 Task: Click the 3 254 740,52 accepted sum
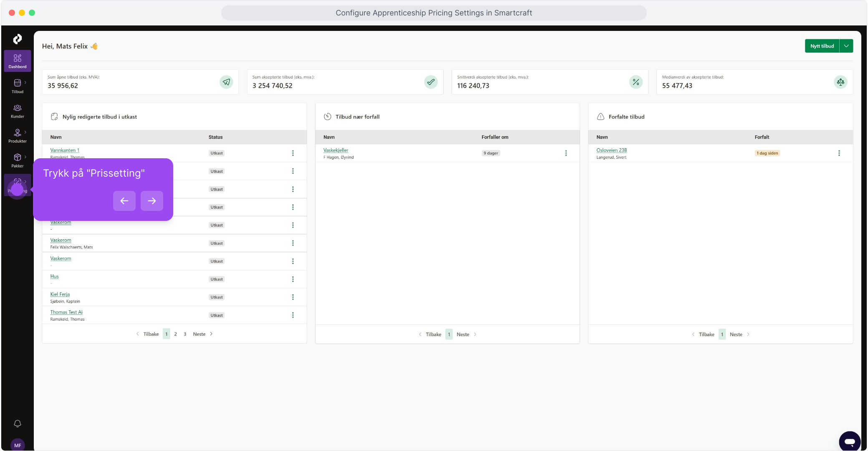point(273,86)
